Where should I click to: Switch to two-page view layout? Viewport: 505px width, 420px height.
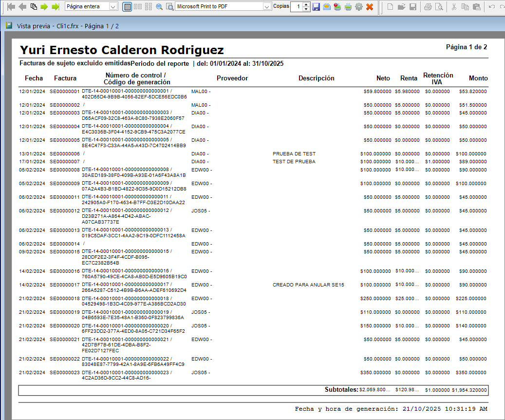pyautogui.click(x=138, y=6)
